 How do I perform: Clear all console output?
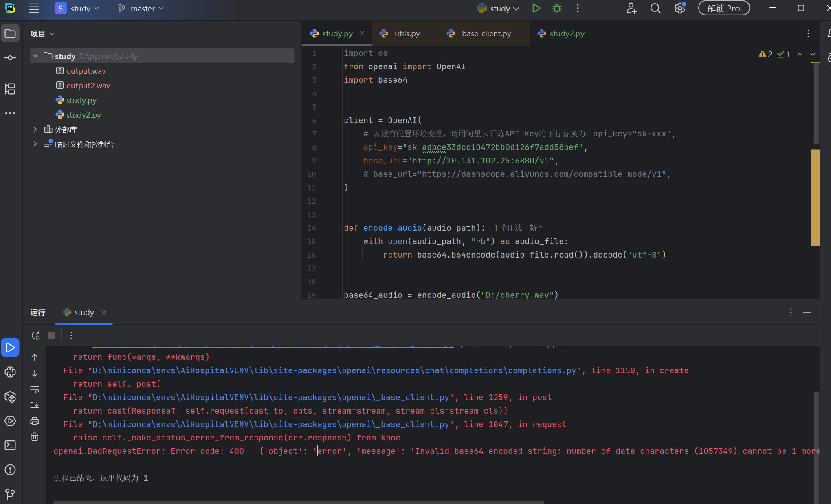click(x=35, y=437)
